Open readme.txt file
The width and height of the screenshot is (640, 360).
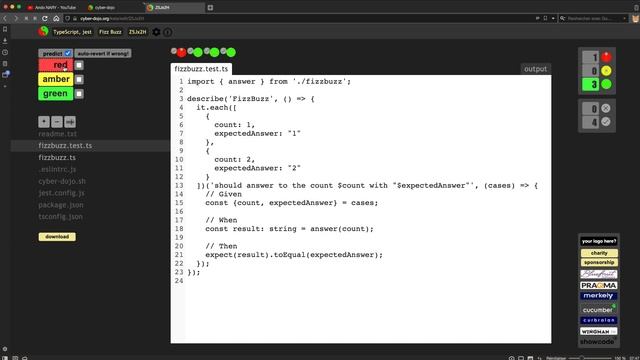point(58,134)
